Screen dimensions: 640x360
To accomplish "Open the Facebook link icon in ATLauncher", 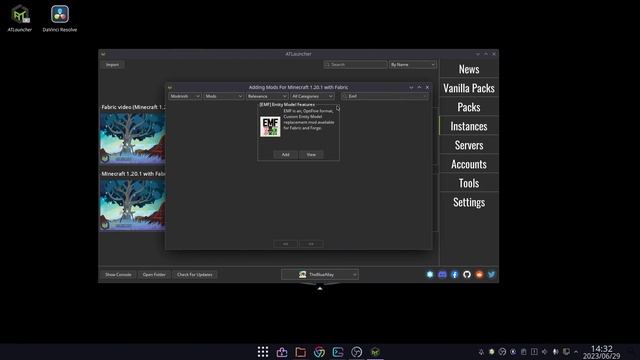I will click(454, 275).
